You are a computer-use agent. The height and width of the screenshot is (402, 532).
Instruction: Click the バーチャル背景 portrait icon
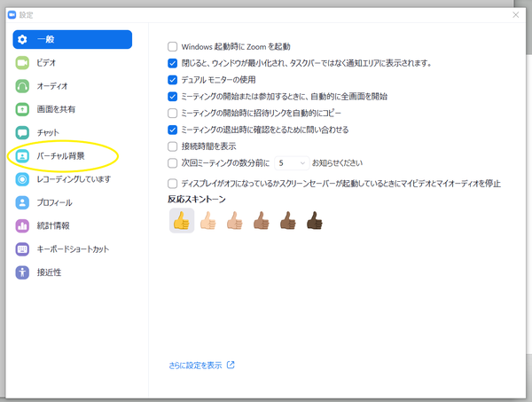point(22,156)
